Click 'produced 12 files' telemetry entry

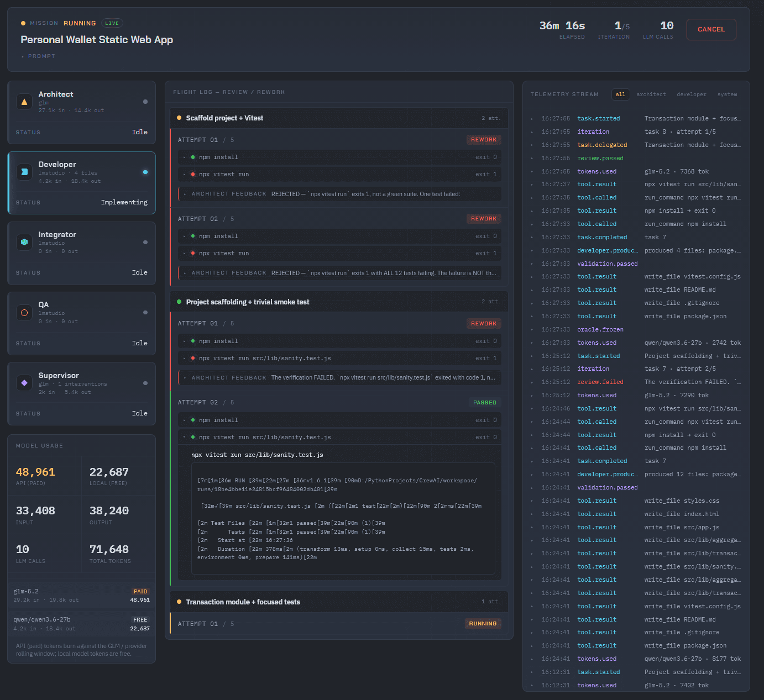(692, 474)
